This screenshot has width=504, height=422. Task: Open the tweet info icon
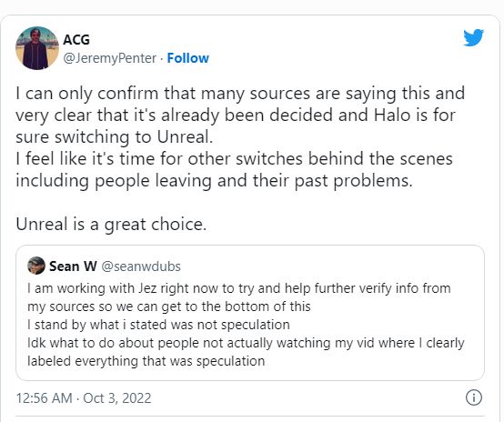474,397
